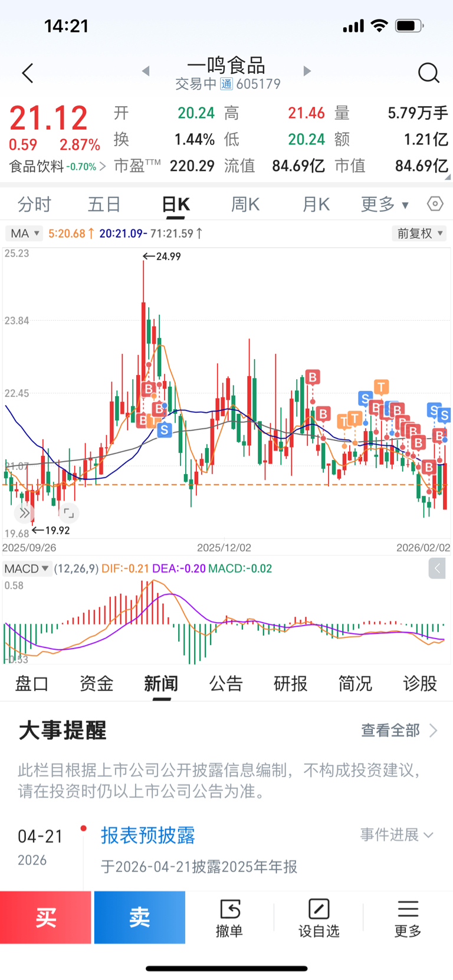The image size is (453, 980).
Task: Open the 公告 tab
Action: click(x=226, y=683)
